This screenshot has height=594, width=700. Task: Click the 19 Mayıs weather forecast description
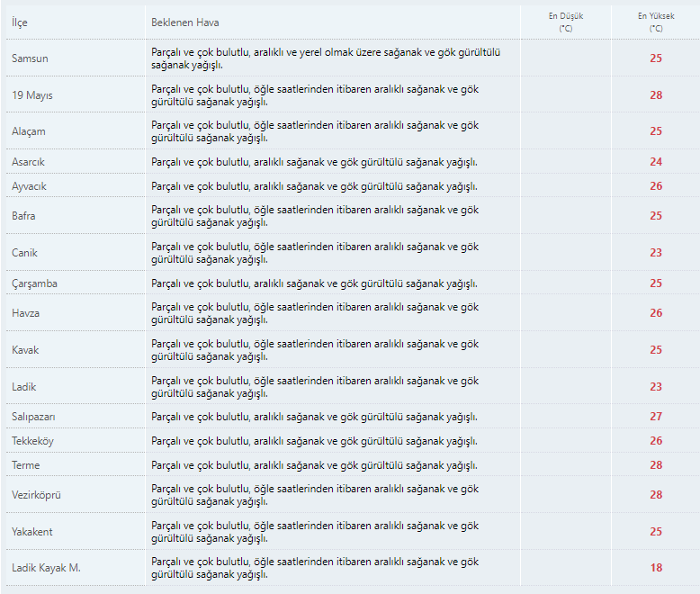pos(315,95)
